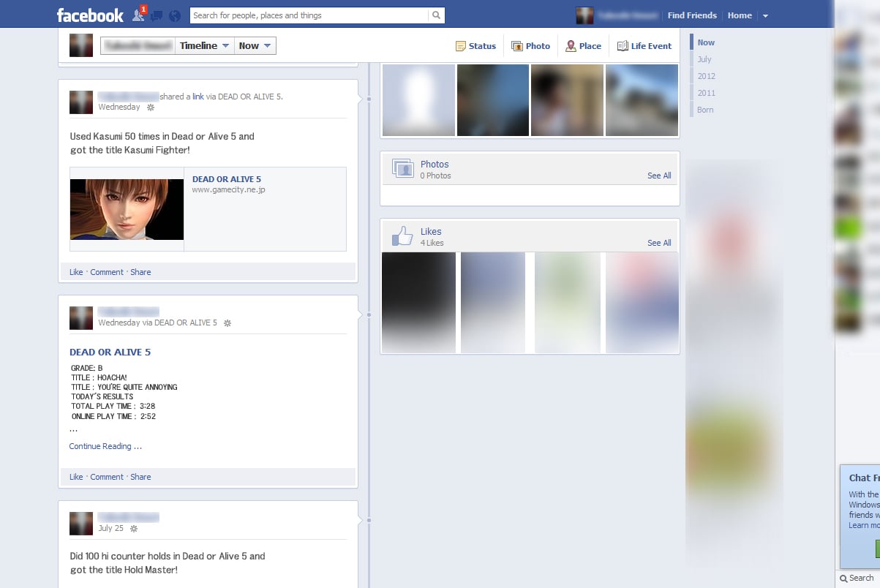Expand the Timeline dropdown
Viewport: 880px width, 588px height.
tap(205, 46)
